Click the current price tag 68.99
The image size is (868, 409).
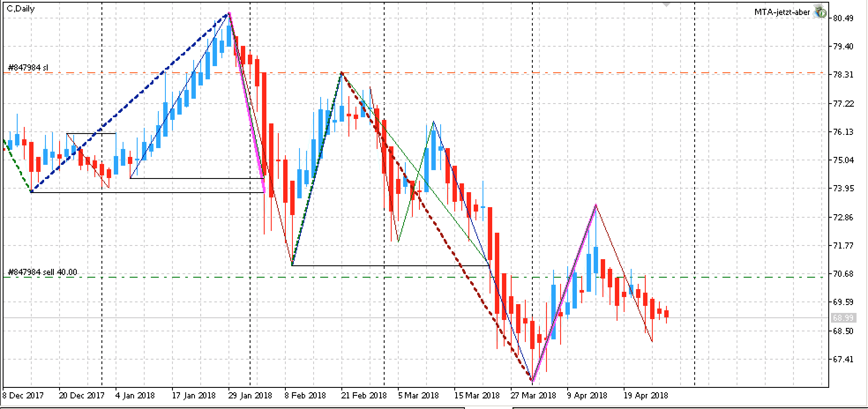click(x=844, y=318)
